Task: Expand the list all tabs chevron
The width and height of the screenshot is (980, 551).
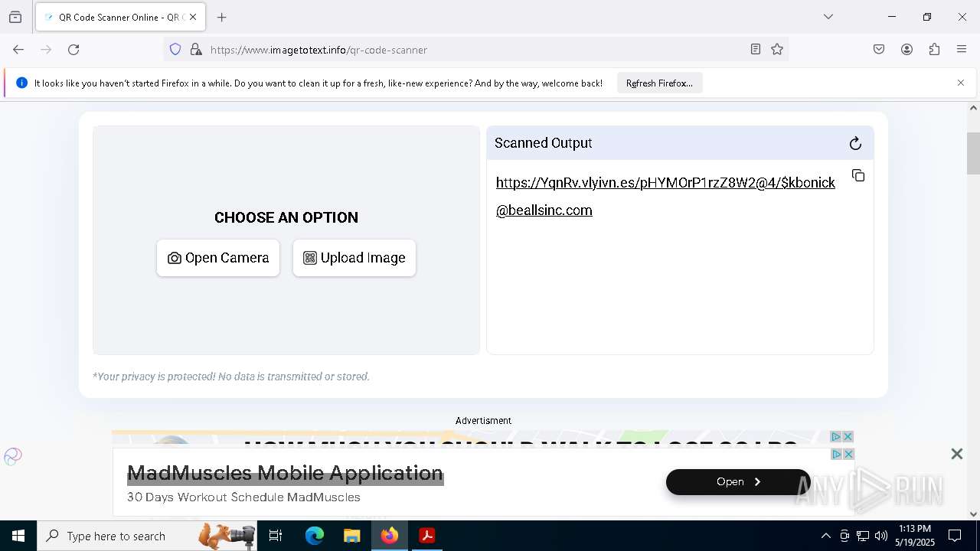Action: coord(828,17)
